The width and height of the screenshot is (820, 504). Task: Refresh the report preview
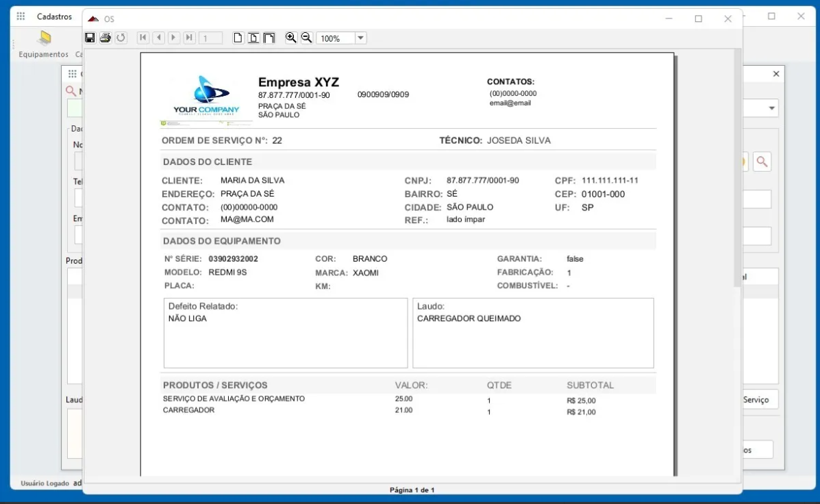121,38
